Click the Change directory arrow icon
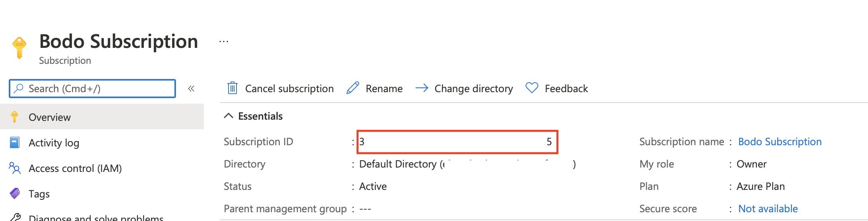The height and width of the screenshot is (221, 868). tap(422, 88)
